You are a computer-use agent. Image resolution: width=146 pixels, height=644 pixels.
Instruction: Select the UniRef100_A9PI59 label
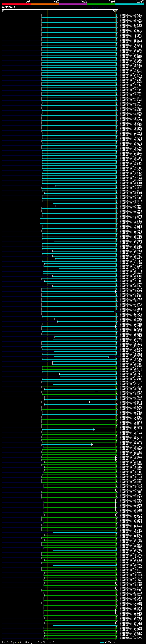point(131,35)
